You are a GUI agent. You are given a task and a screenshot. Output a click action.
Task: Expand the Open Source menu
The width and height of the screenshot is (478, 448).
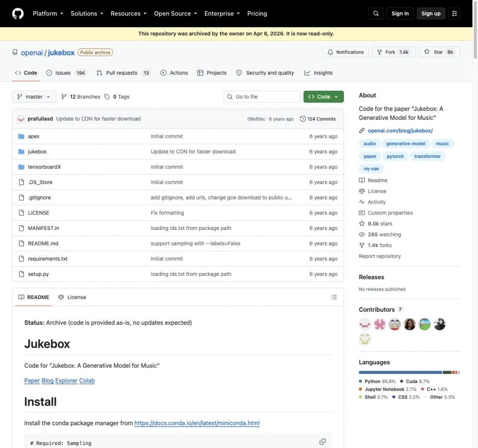click(175, 13)
